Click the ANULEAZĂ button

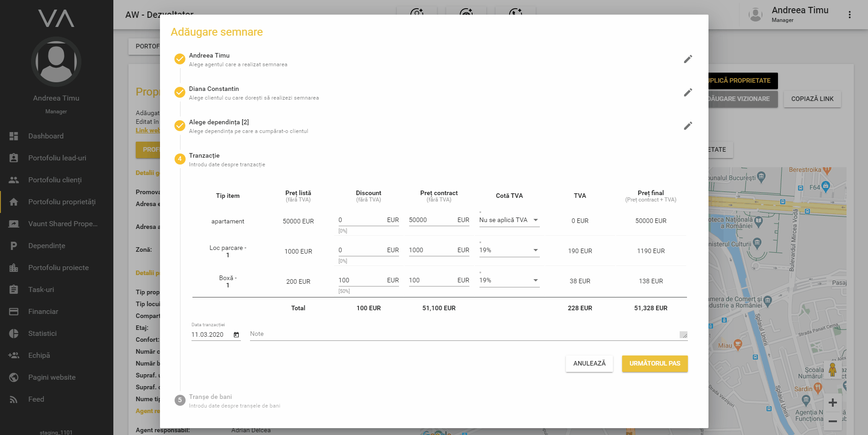coord(589,364)
